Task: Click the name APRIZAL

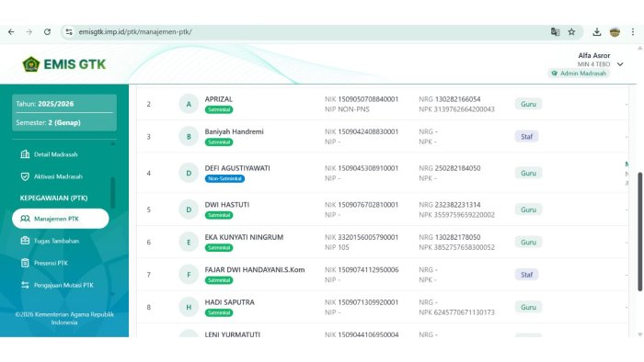Action: [219, 99]
